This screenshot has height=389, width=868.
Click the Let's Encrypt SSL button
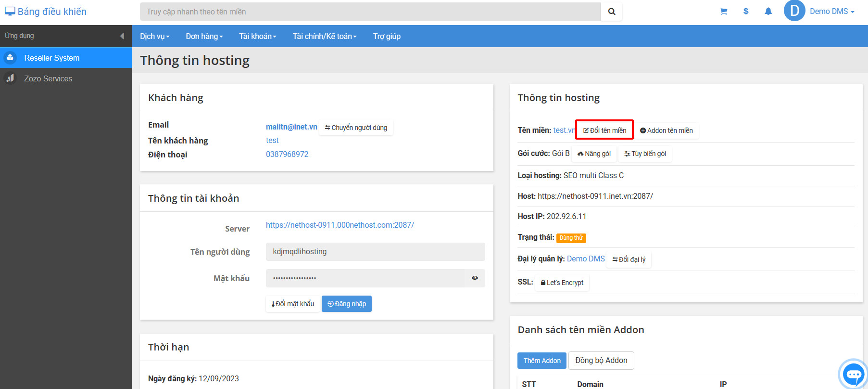coord(562,283)
